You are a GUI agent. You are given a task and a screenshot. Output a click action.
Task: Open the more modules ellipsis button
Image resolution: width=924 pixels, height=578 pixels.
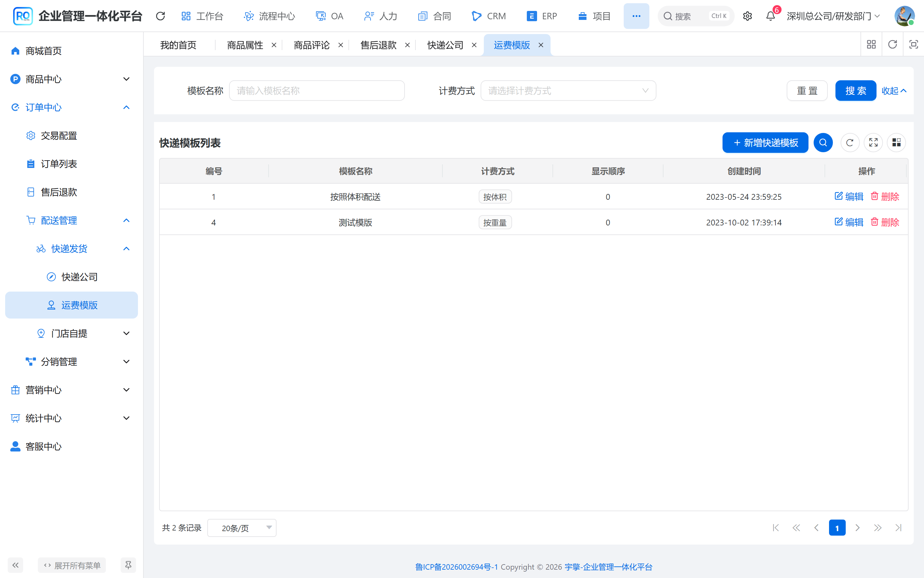tap(636, 16)
